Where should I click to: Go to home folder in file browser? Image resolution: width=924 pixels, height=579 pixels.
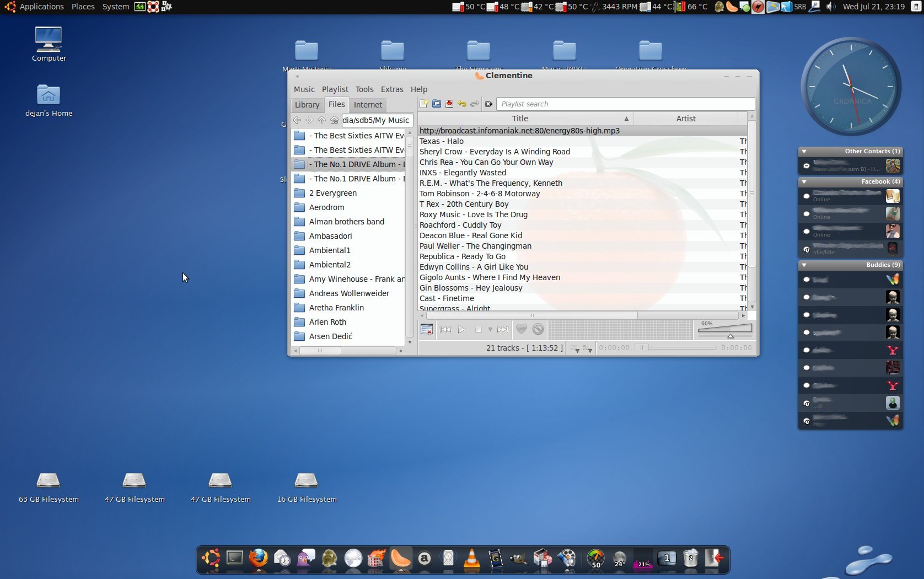(x=334, y=120)
